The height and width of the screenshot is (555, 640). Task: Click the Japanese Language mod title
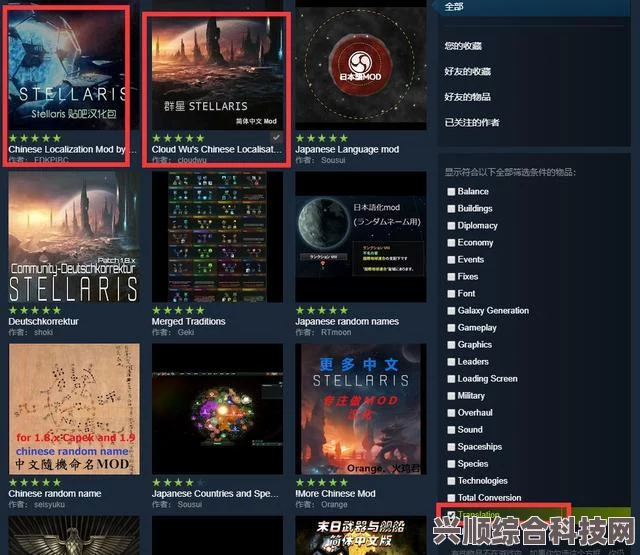347,149
